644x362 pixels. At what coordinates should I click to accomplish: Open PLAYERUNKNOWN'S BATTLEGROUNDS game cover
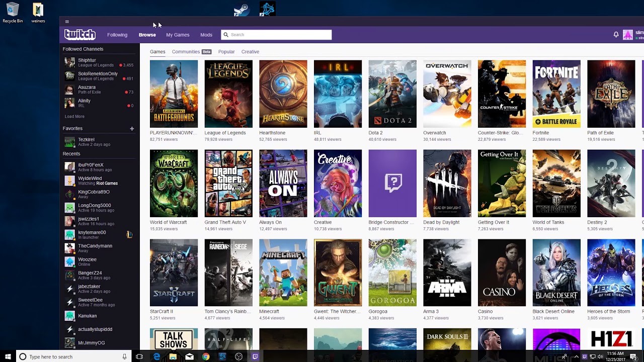(174, 94)
